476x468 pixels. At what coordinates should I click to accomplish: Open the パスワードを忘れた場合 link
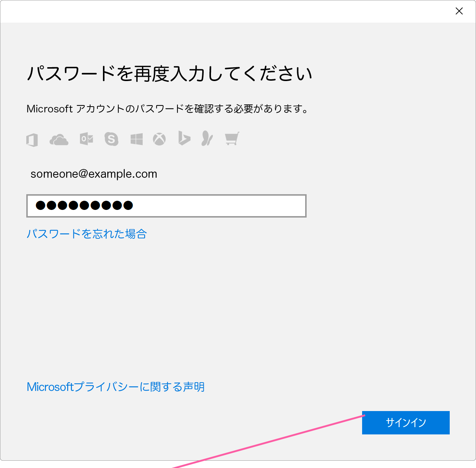click(87, 234)
